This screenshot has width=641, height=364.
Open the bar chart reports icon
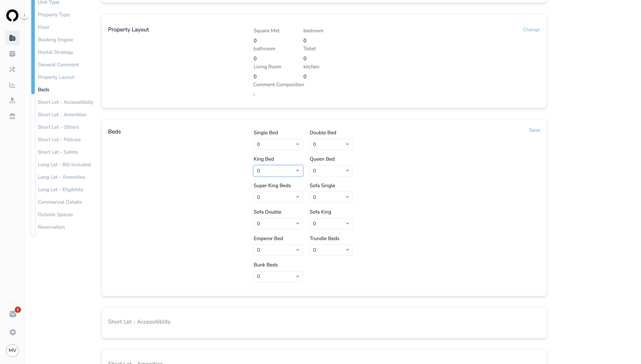coord(12,85)
